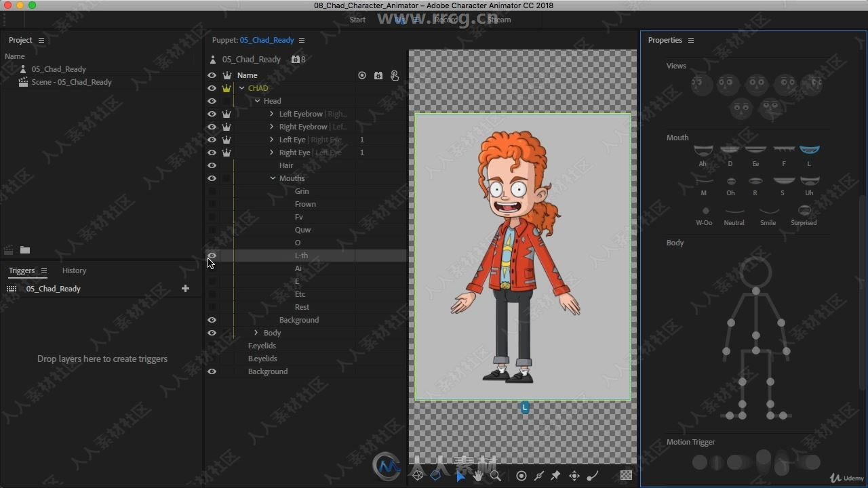Screen dimensions: 868x488
Task: Open the Triggers panel menu
Action: coord(44,270)
